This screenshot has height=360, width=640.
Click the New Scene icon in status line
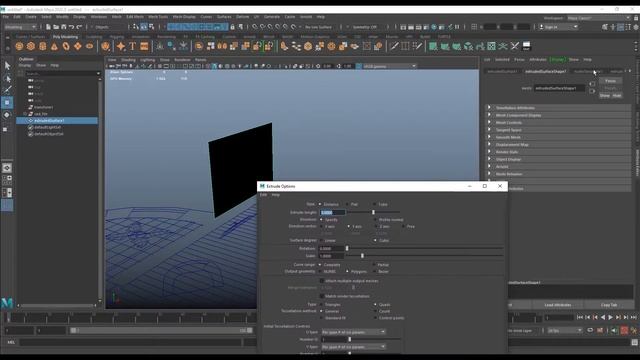(48, 27)
